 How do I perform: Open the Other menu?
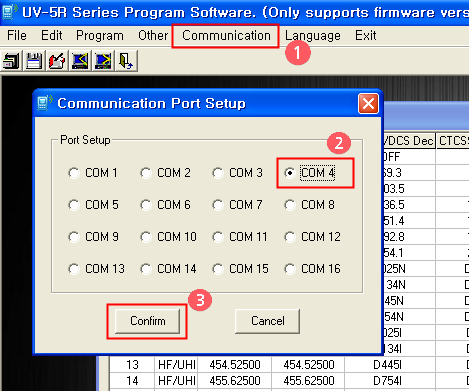[x=153, y=35]
